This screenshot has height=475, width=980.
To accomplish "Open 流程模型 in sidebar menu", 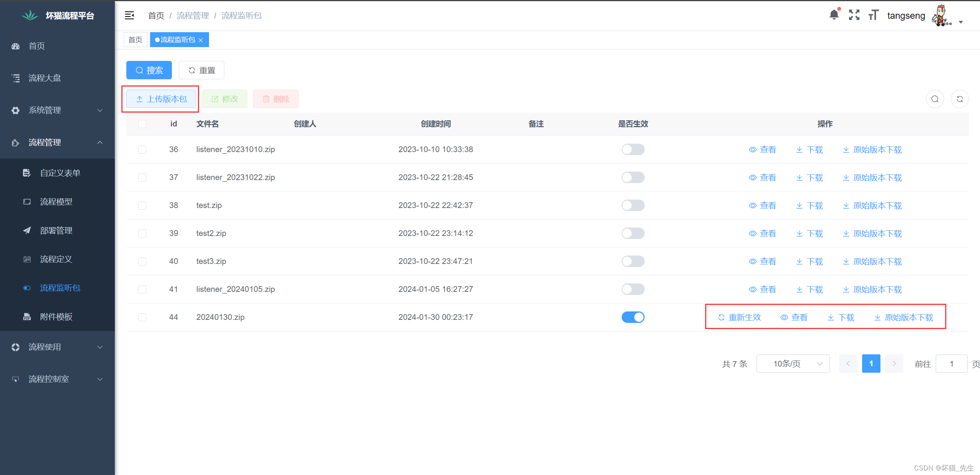I will [56, 202].
